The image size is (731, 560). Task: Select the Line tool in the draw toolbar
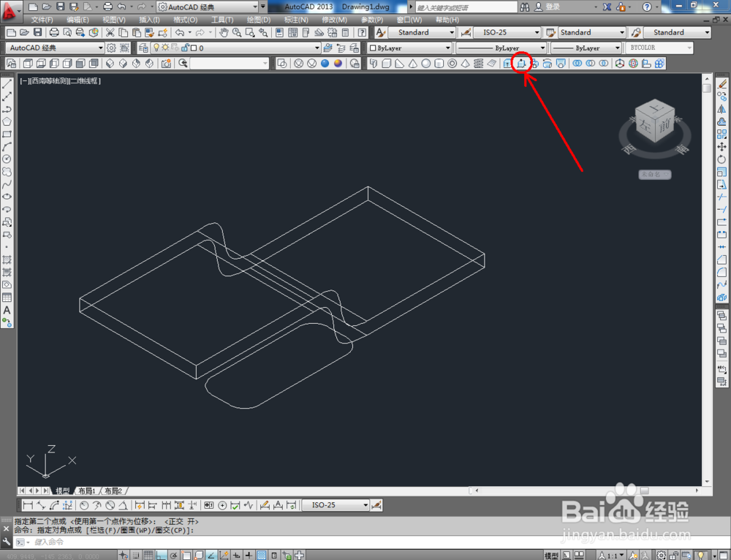pyautogui.click(x=7, y=84)
